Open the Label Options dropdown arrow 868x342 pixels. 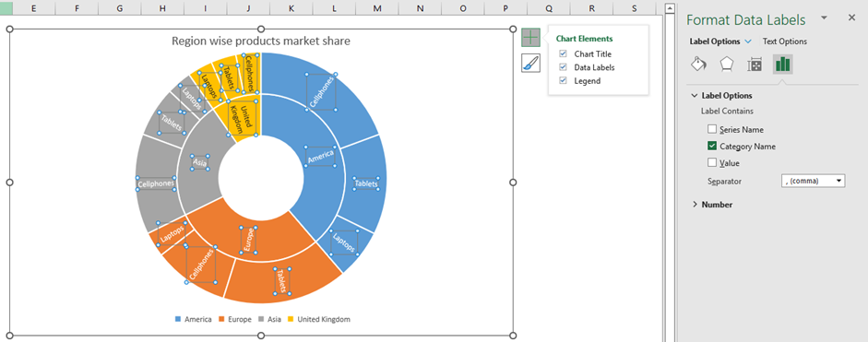pos(748,41)
